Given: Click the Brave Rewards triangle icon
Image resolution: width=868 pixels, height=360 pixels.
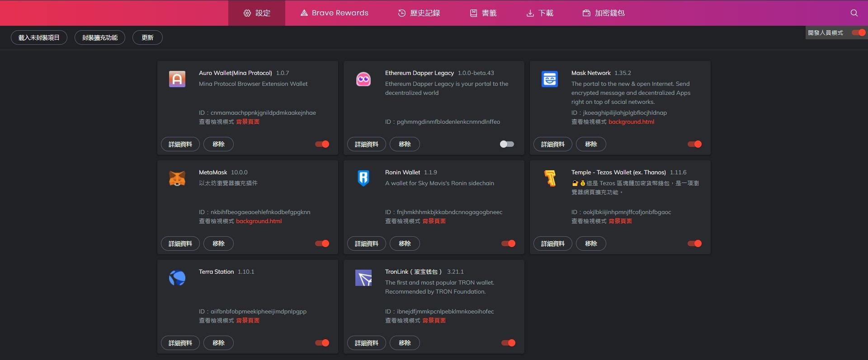Looking at the screenshot, I should coord(304,13).
